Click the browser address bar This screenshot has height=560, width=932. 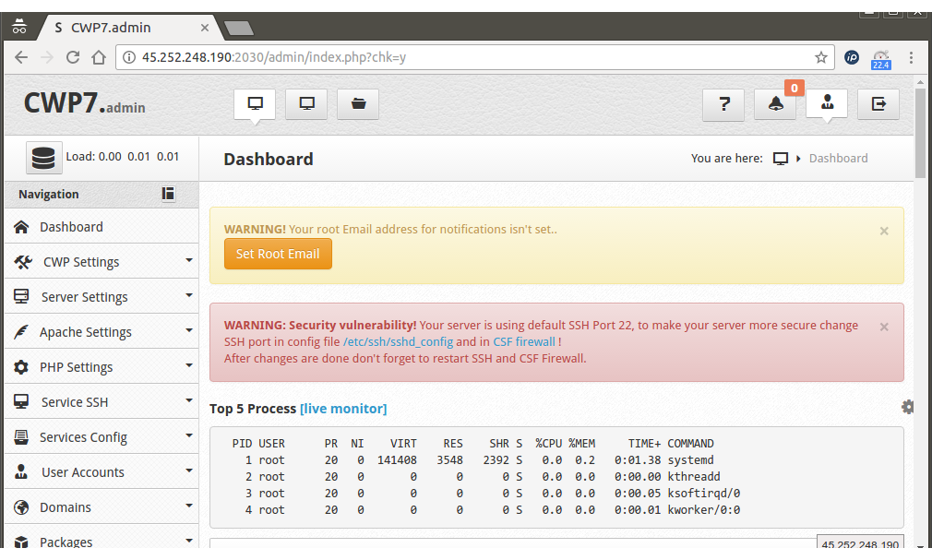coord(475,58)
